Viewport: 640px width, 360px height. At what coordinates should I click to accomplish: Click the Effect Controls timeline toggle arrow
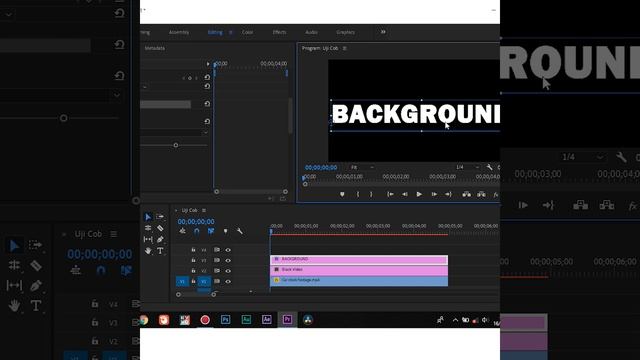208,64
